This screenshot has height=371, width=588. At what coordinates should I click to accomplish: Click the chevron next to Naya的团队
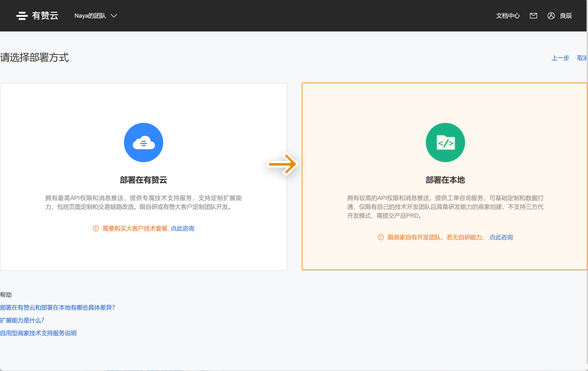pyautogui.click(x=114, y=16)
